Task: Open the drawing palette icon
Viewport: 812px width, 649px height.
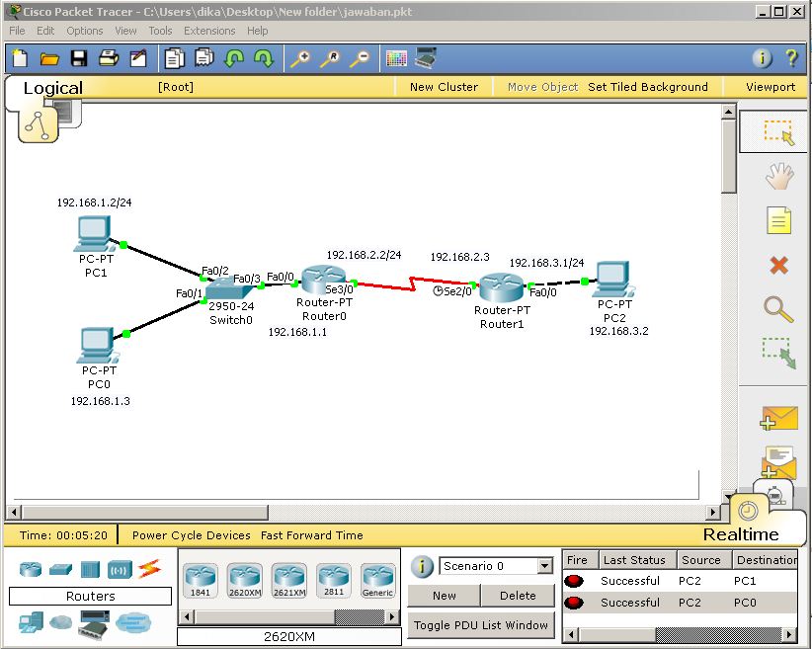Action: pos(396,58)
